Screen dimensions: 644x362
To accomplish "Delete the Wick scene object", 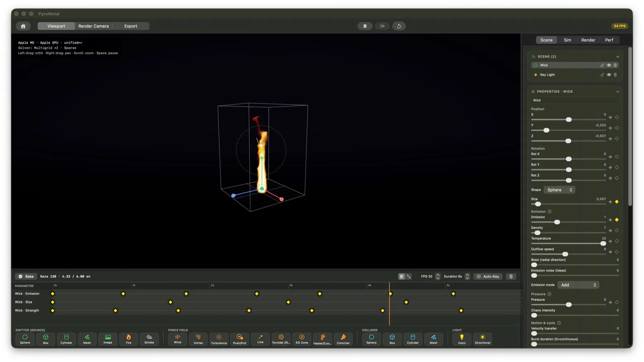I will click(x=615, y=65).
